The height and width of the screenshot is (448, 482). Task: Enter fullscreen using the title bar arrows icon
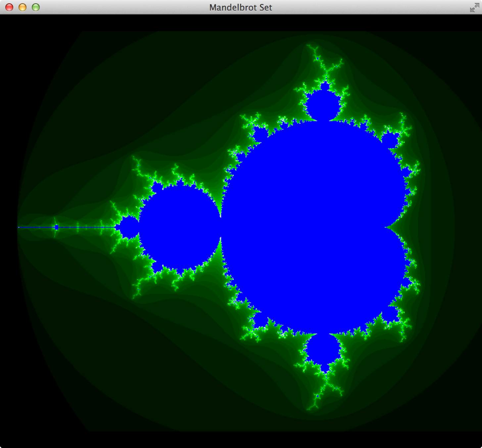point(474,8)
